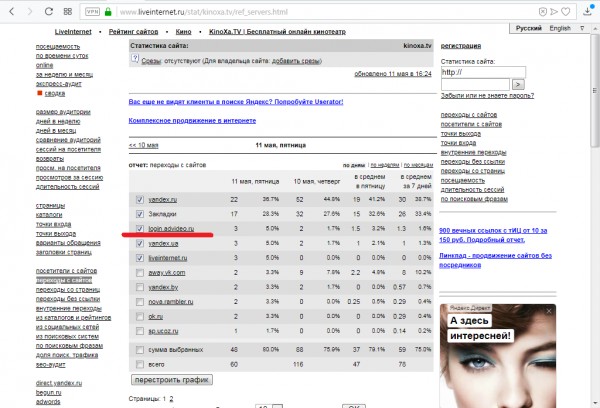Click the password input field
Viewport: 600px width, 408px height.
click(x=475, y=84)
